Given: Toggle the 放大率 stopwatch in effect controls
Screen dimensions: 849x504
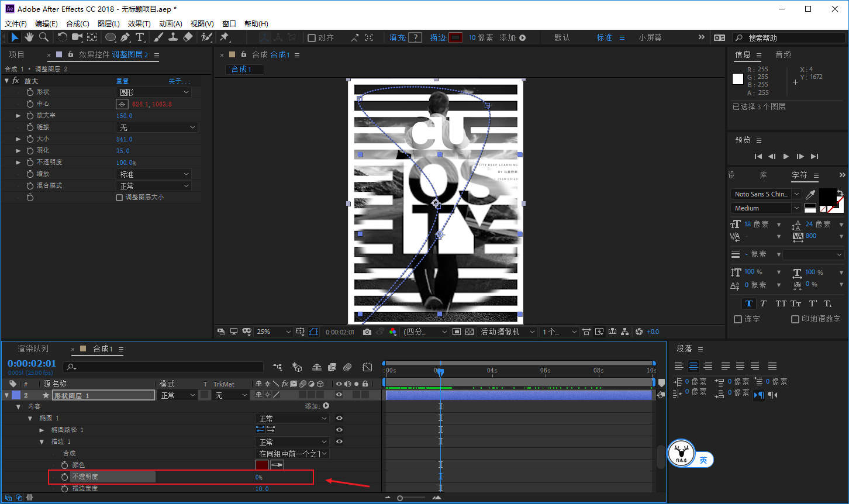Looking at the screenshot, I should point(30,116).
